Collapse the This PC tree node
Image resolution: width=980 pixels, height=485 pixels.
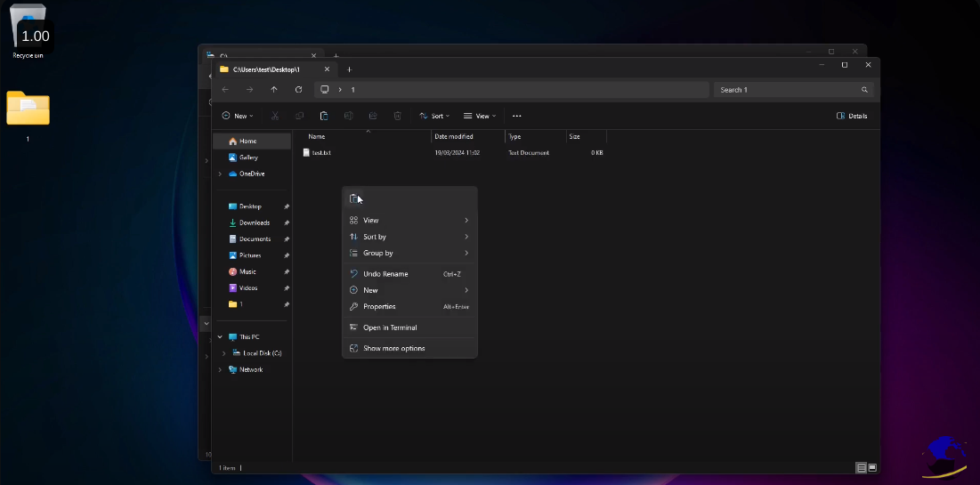coord(220,337)
